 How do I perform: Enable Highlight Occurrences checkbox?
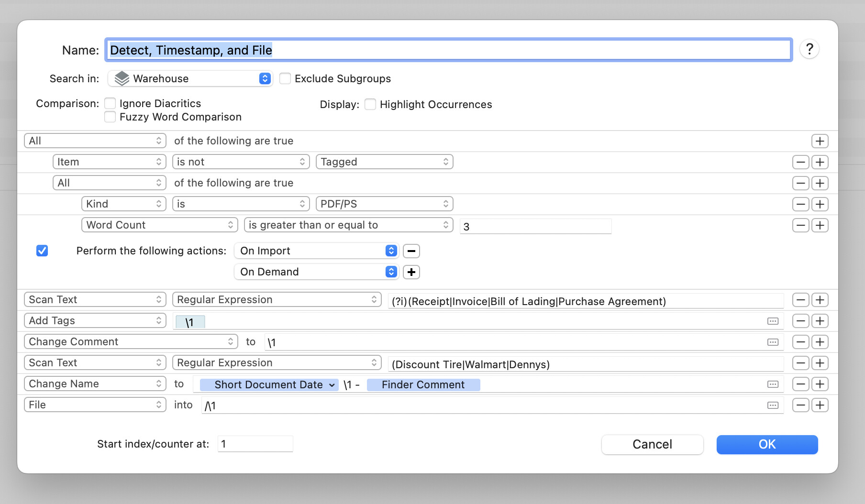pyautogui.click(x=370, y=104)
